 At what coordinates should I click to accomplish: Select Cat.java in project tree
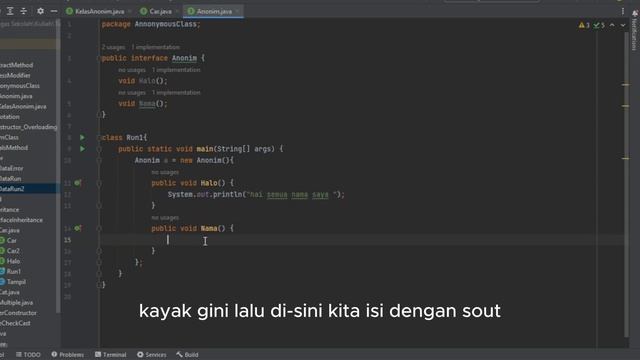(x=10, y=292)
